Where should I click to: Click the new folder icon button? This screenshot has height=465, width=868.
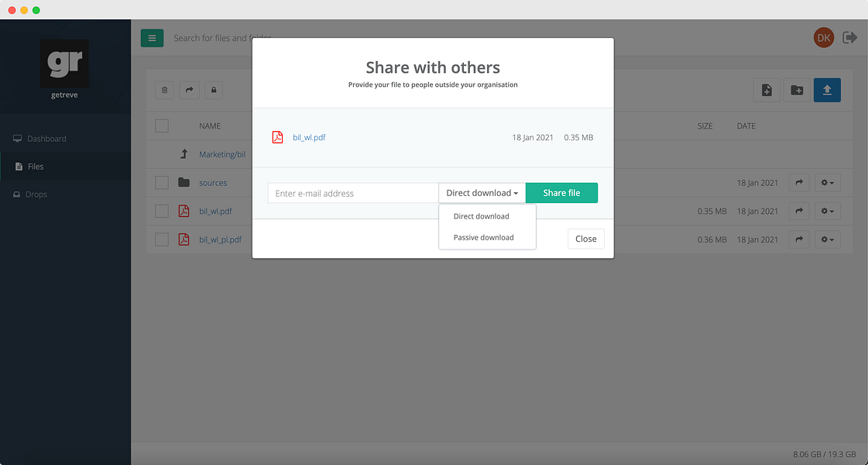(x=797, y=91)
